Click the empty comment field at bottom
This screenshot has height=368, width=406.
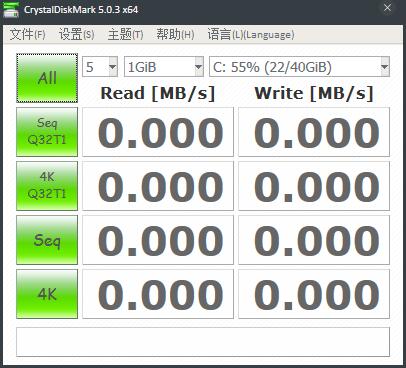[203, 342]
